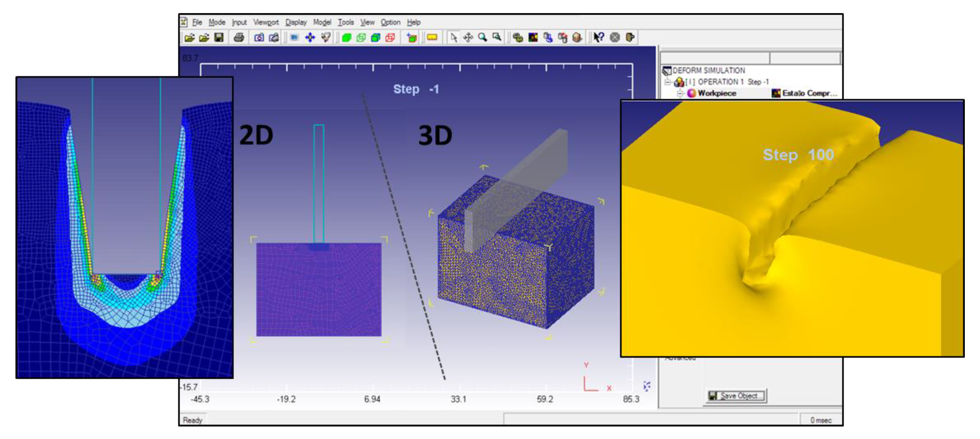Select the arrow pointer selection tool

click(454, 37)
